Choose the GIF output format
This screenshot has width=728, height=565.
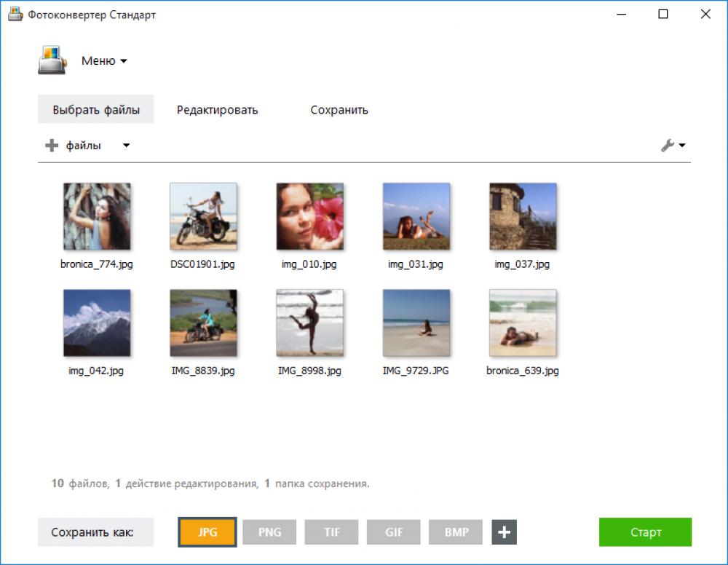(394, 532)
